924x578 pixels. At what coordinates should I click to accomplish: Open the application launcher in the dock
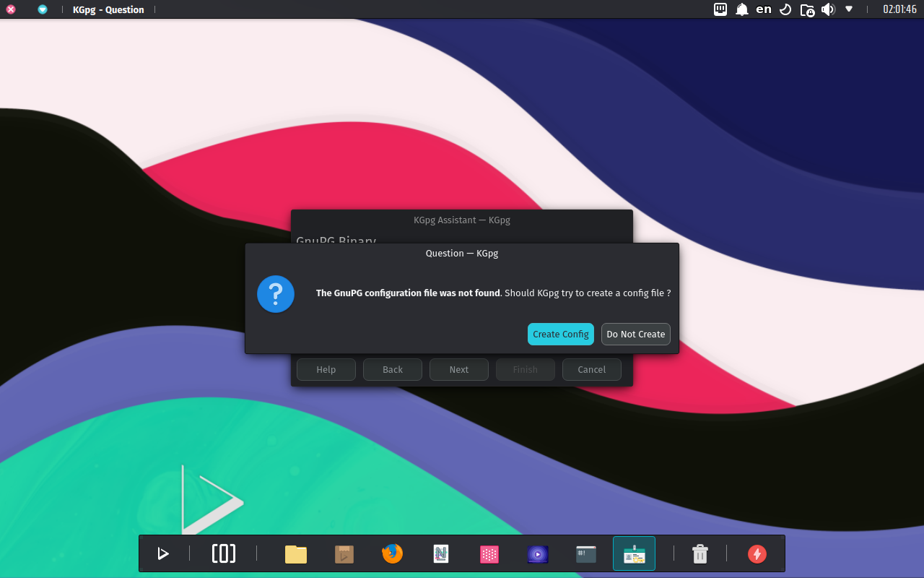pos(163,554)
